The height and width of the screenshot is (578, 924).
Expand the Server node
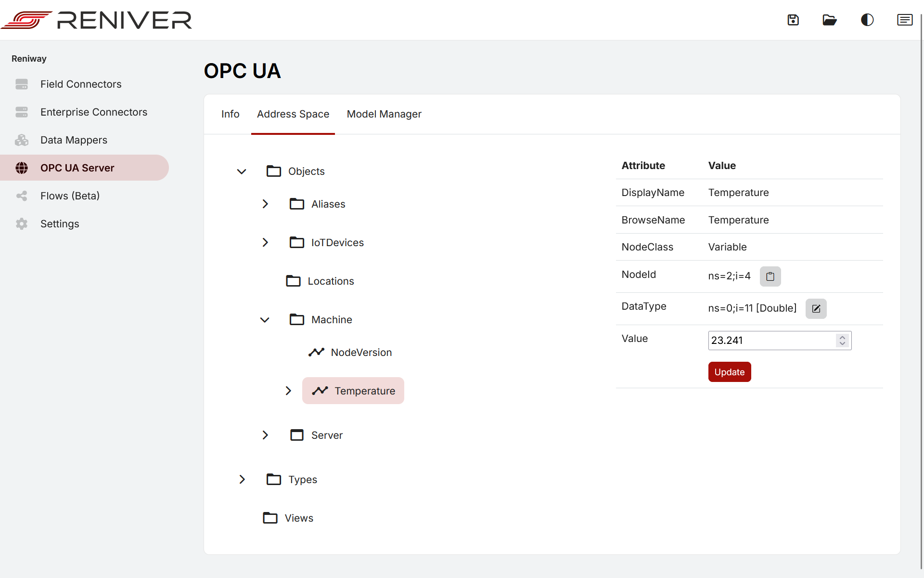click(x=265, y=435)
